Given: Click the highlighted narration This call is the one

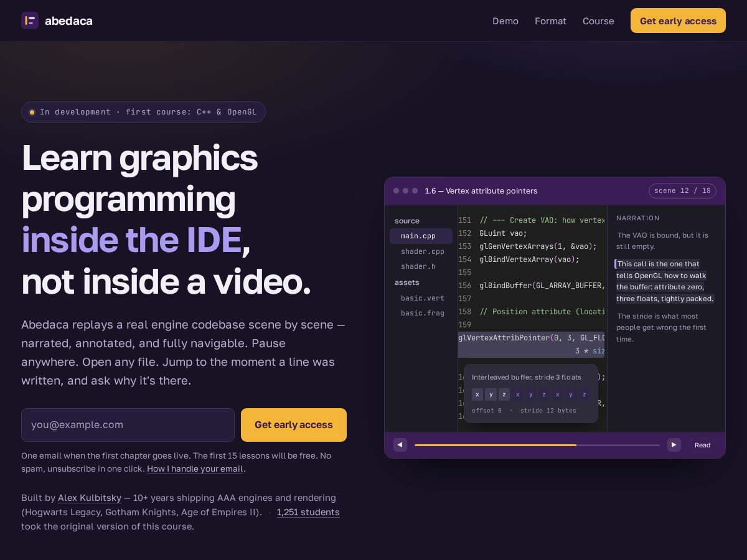Looking at the screenshot, I should point(665,281).
